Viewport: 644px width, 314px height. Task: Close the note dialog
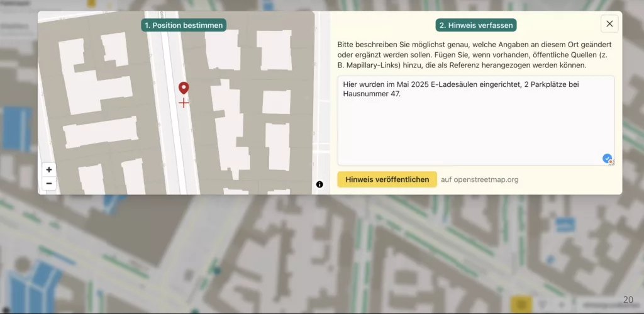point(609,24)
